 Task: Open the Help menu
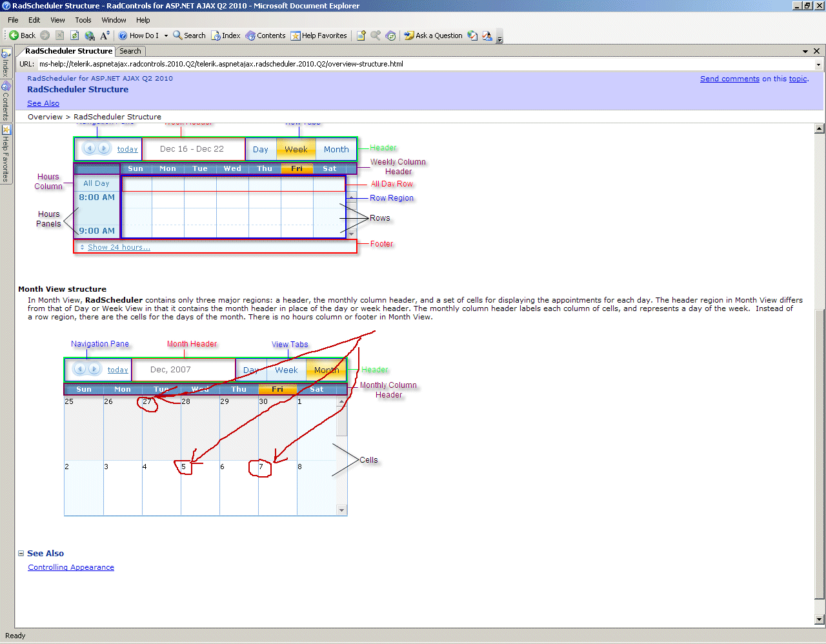tap(143, 20)
